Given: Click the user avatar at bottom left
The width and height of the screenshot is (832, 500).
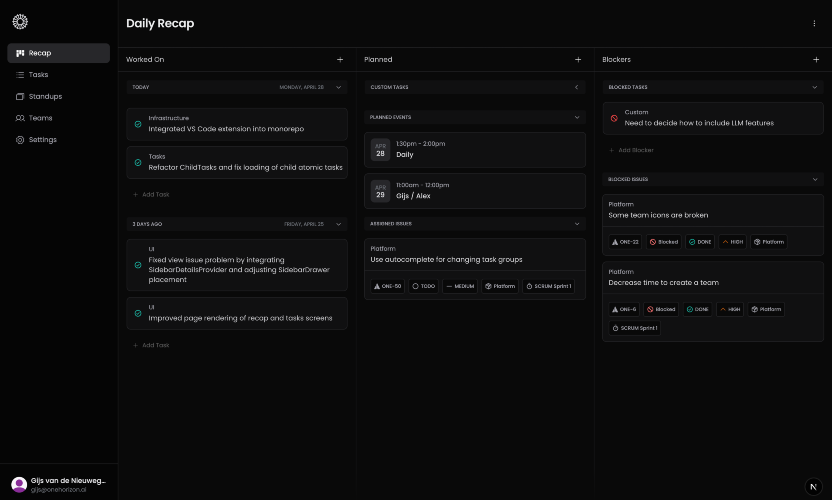Looking at the screenshot, I should pos(19,484).
